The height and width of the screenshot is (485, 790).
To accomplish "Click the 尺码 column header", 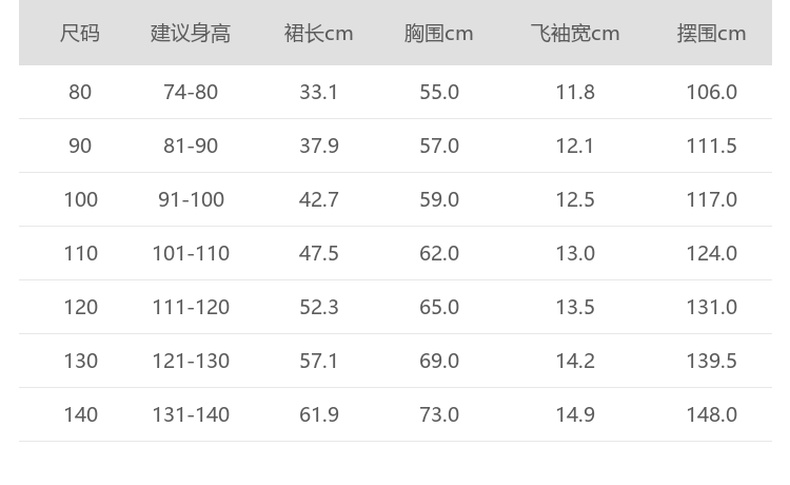I will pos(80,34).
